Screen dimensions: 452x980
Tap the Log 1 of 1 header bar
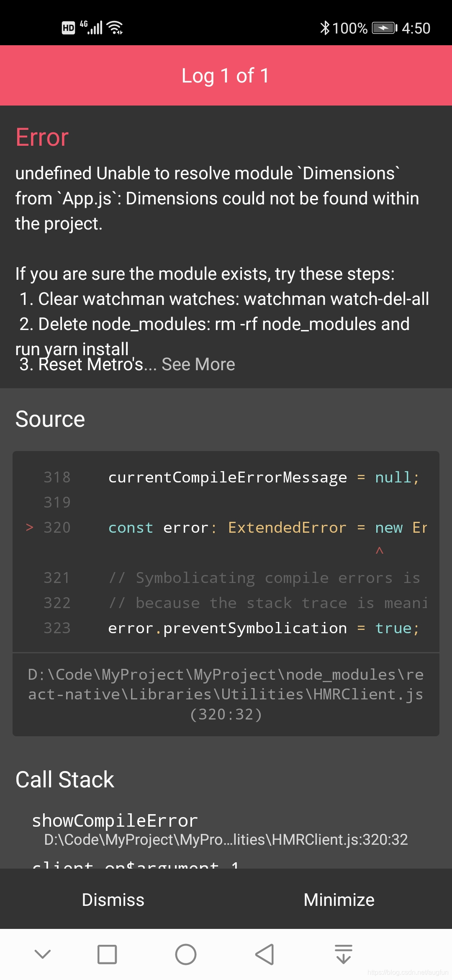[226, 75]
